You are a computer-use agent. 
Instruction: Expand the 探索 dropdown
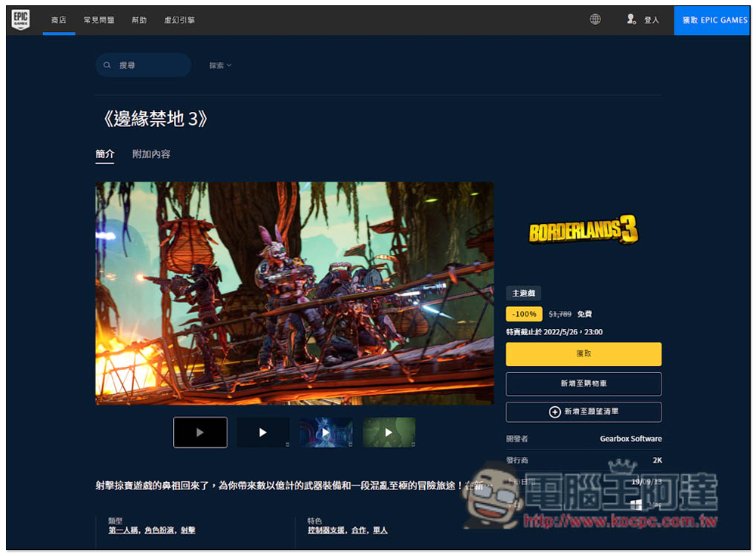tap(220, 65)
